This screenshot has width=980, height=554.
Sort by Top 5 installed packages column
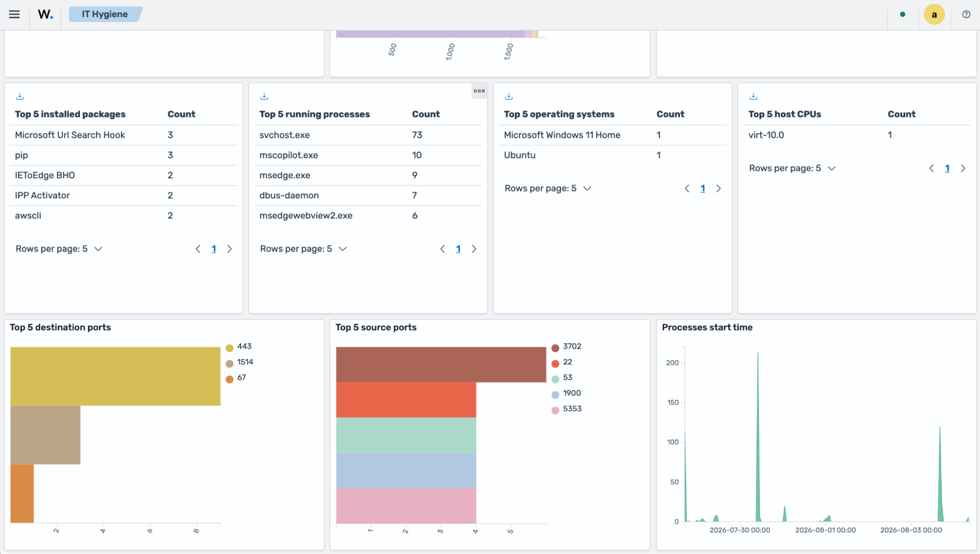pos(70,114)
